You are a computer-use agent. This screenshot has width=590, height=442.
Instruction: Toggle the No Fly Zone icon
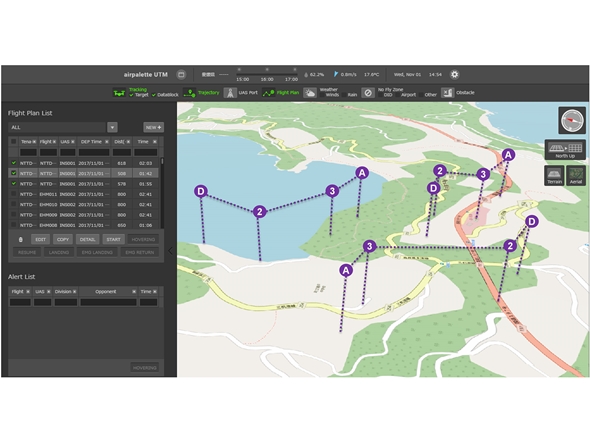368,93
